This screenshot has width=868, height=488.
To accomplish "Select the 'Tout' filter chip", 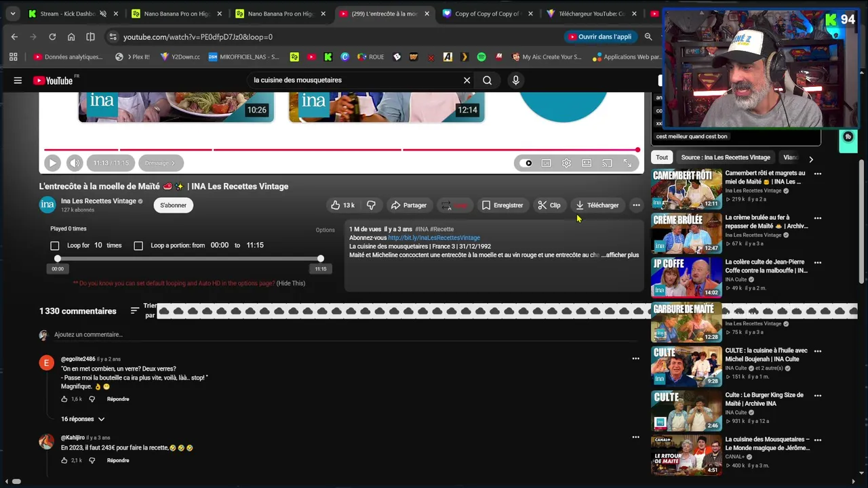I will 662,157.
